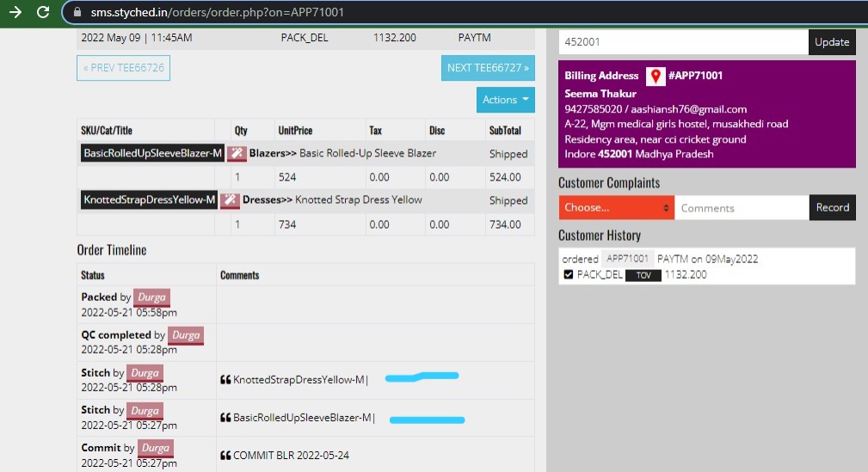Screen dimensions: 868x472
Task: Click the padlock site info icon
Action: coord(77,12)
